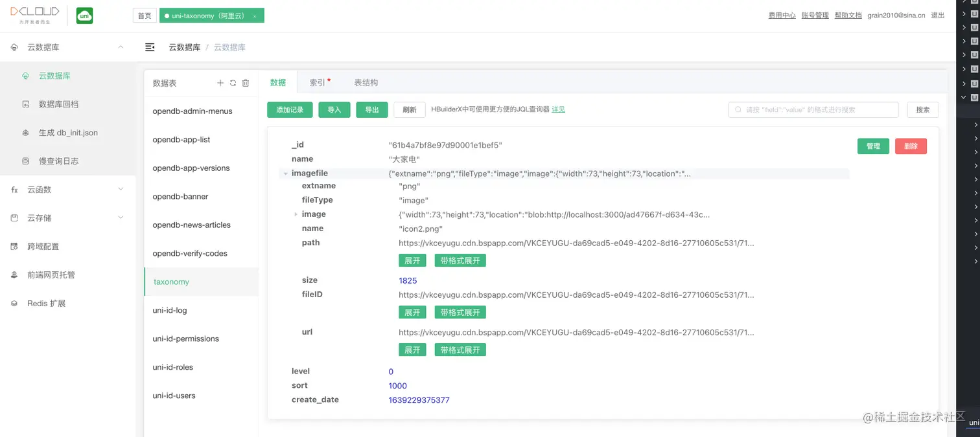Open 费用中心 in the top bar
This screenshot has height=437, width=980.
point(782,16)
